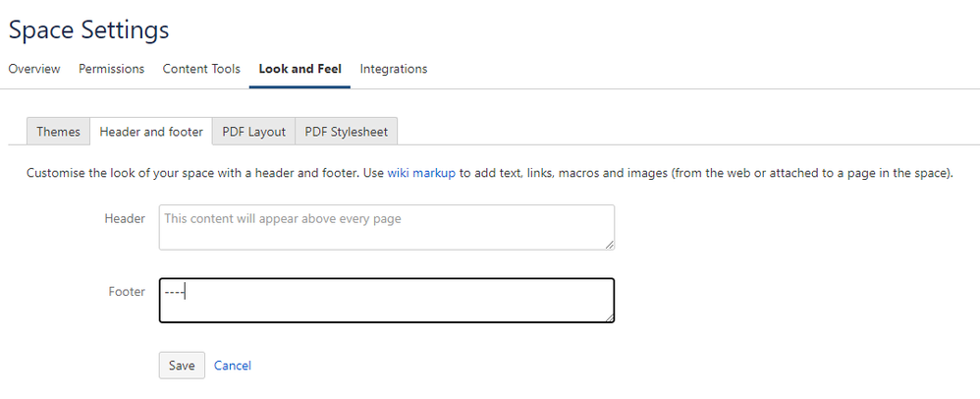The width and height of the screenshot is (980, 399).
Task: Show the PDF Stylesheet sub-tab
Action: pyautogui.click(x=346, y=132)
